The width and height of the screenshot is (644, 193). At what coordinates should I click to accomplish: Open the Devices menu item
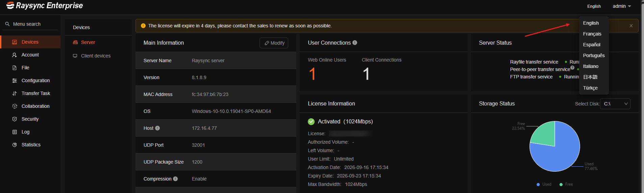click(x=30, y=42)
